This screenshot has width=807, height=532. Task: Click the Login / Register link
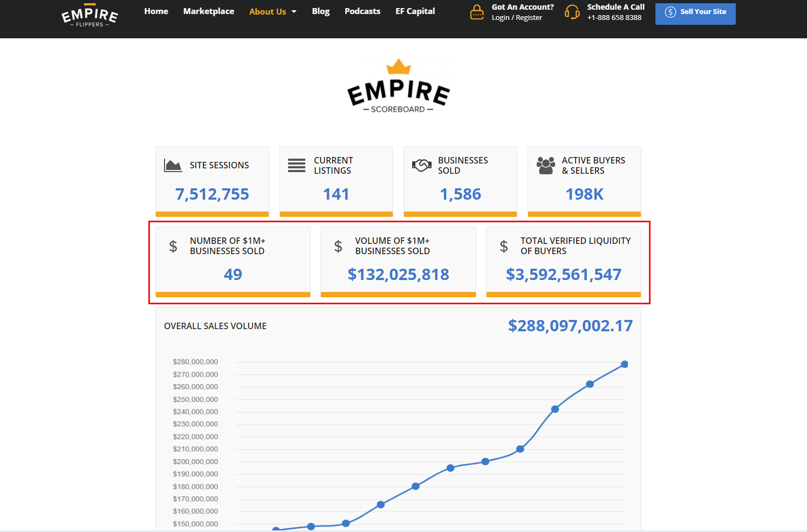[517, 17]
